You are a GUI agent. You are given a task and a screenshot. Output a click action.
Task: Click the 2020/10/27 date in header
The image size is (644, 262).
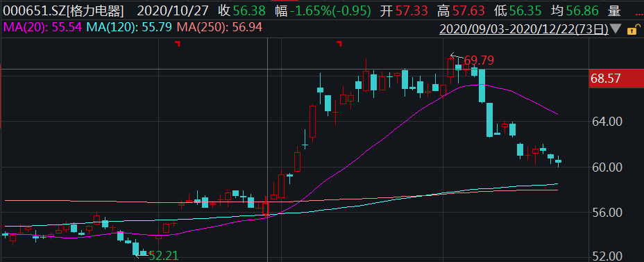coord(173,11)
